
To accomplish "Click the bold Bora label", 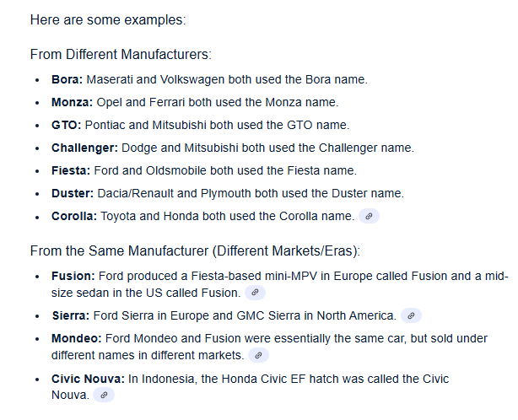I will pos(67,79).
